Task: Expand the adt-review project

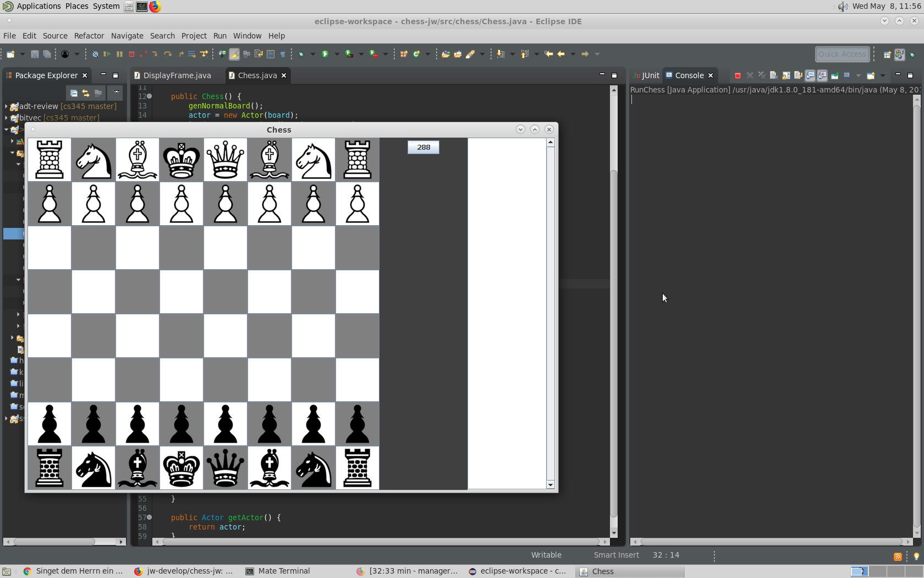Action: [x=6, y=106]
